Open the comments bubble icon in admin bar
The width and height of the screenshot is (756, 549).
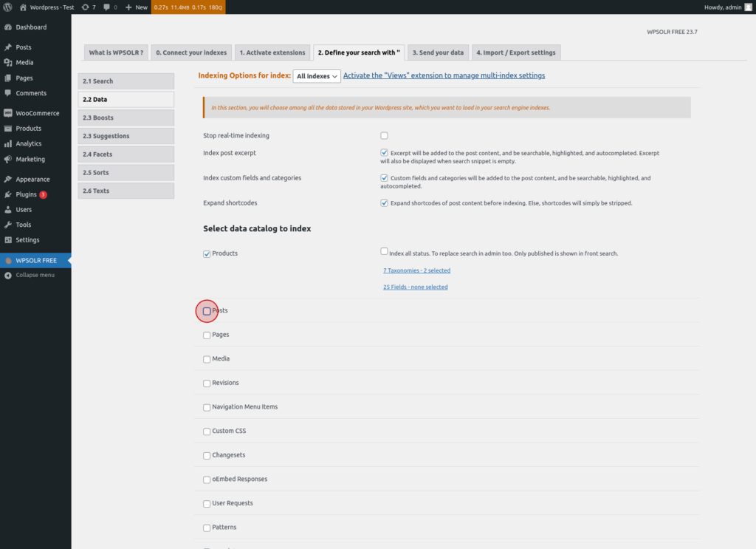tap(106, 7)
